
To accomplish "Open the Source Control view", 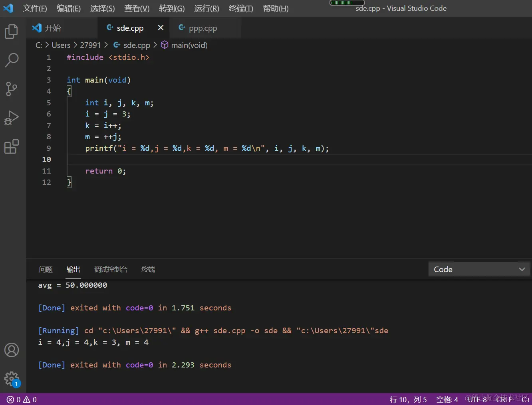I will tap(12, 89).
